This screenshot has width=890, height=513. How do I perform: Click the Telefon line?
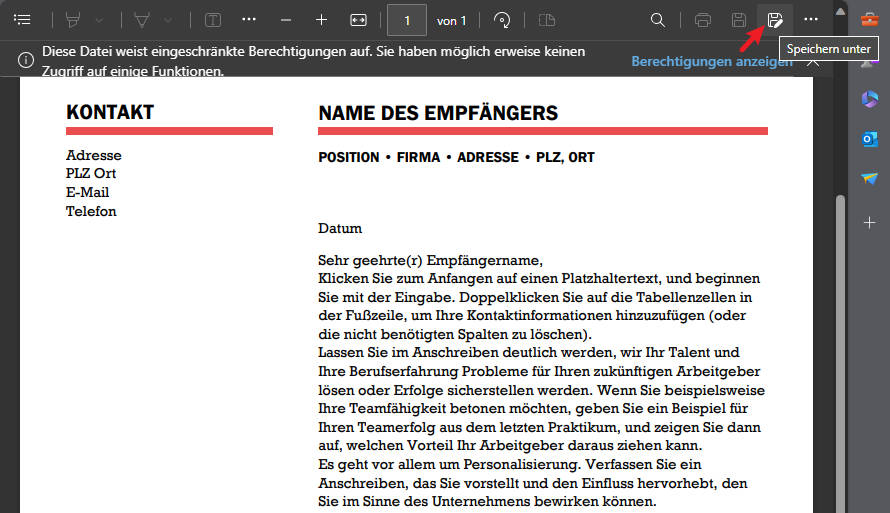coord(91,211)
